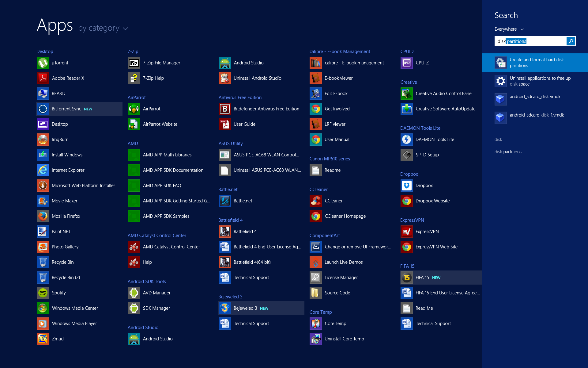The width and height of the screenshot is (588, 368).
Task: Open Mozilla Firefox icon
Action: coord(43,216)
